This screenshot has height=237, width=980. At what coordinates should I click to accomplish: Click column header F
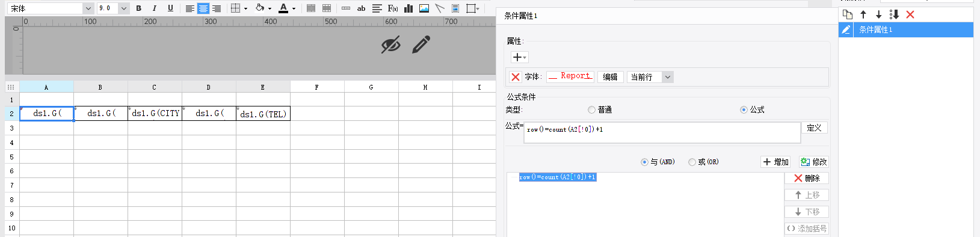pos(317,87)
